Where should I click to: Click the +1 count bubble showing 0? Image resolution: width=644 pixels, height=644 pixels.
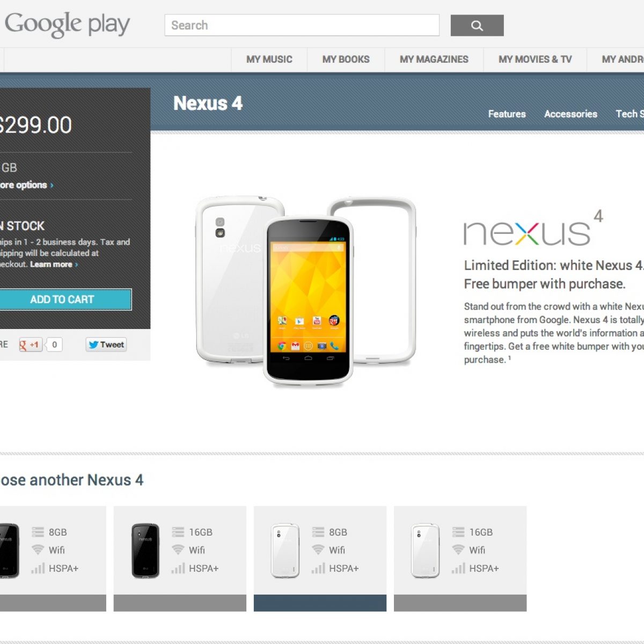(54, 345)
